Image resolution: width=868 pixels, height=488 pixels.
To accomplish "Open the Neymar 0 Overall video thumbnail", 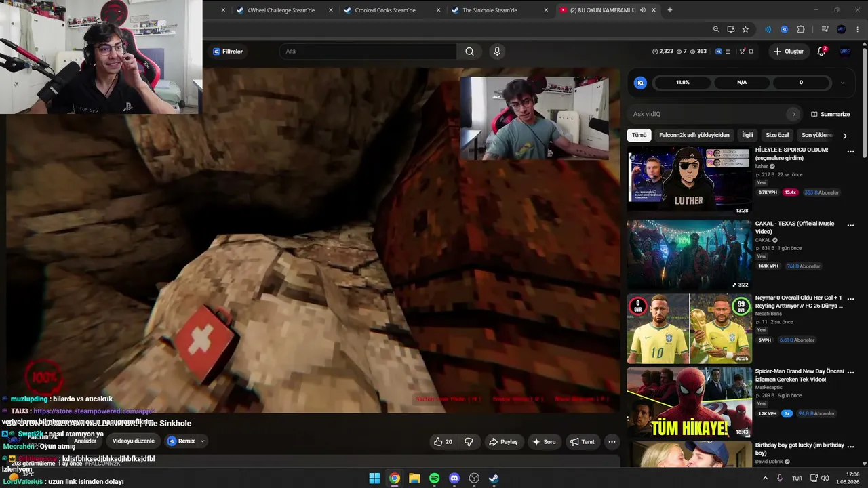I will (689, 328).
